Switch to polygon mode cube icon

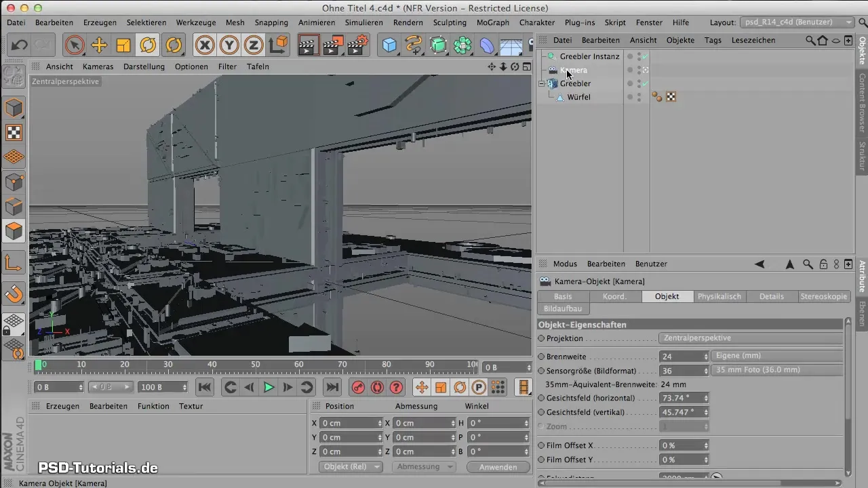[x=14, y=231]
